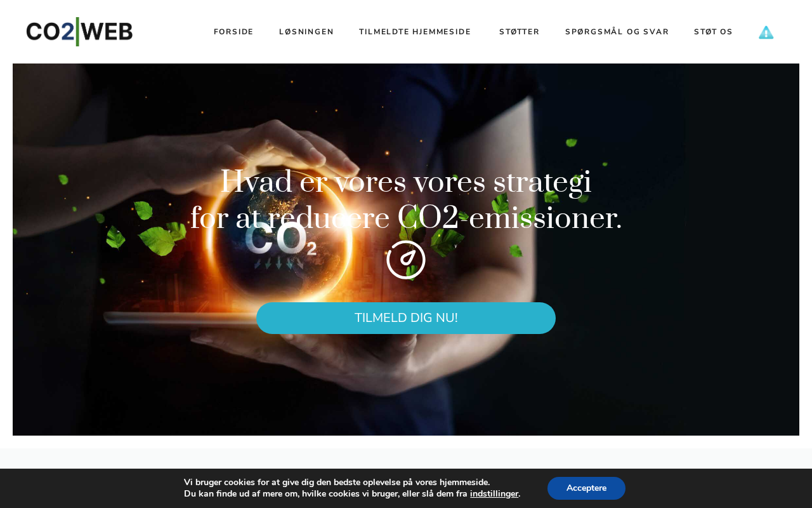This screenshot has height=508, width=812.
Task: Click the CO2 WEB logo
Action: [x=79, y=32]
